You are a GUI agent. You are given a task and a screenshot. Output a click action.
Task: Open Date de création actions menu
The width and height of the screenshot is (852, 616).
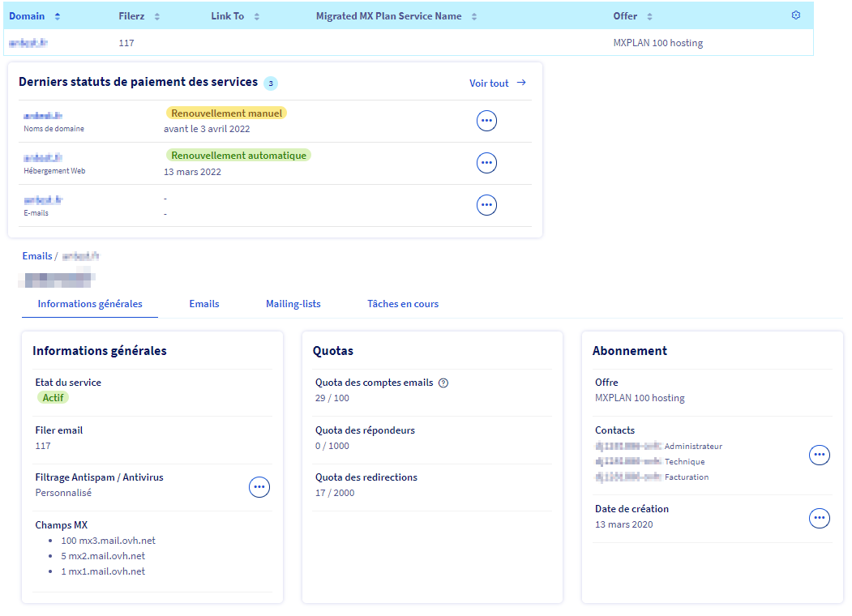[x=820, y=518]
